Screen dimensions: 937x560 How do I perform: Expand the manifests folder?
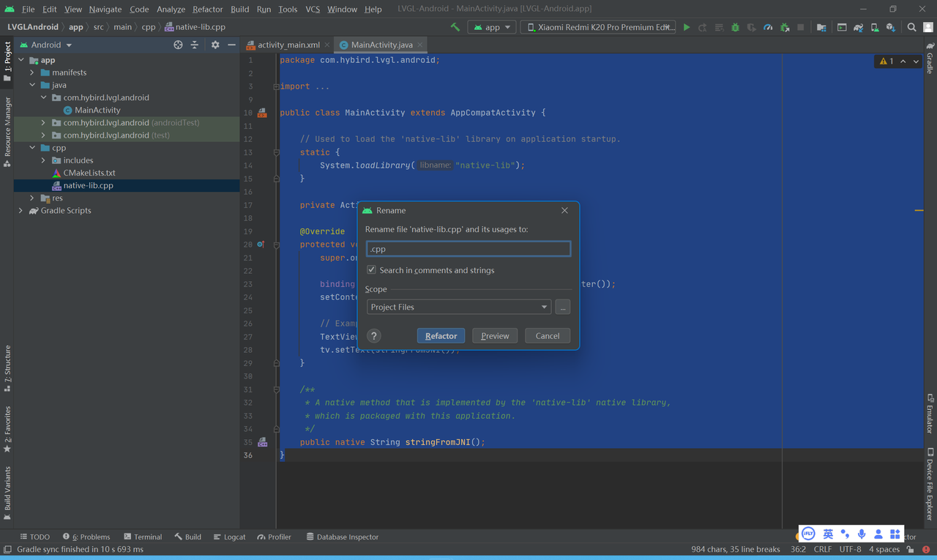(x=31, y=72)
